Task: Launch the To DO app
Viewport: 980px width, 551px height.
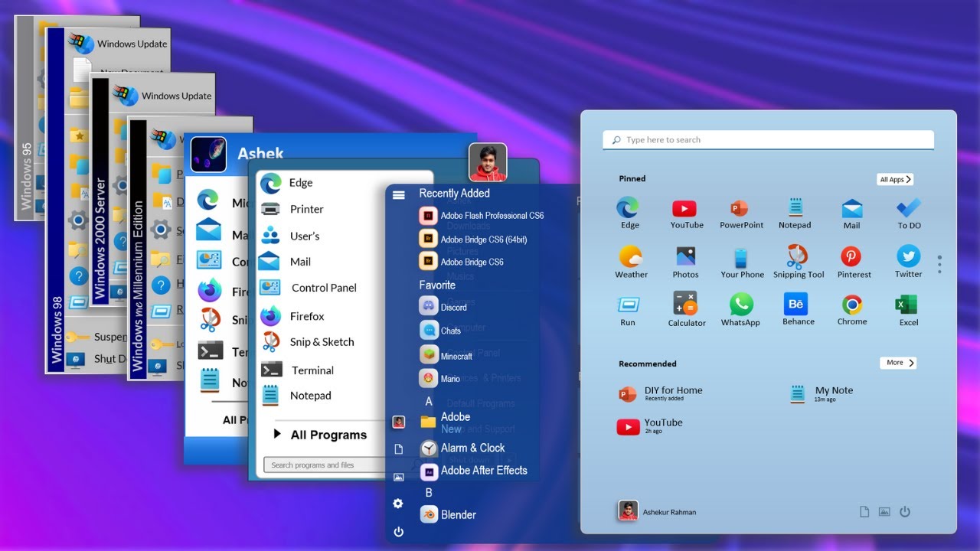Action: (x=909, y=214)
